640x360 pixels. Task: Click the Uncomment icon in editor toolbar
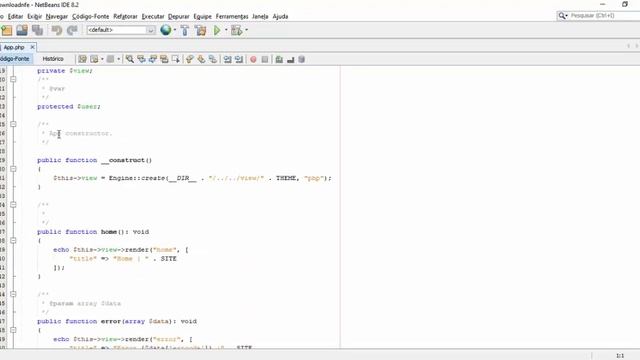pos(291,60)
